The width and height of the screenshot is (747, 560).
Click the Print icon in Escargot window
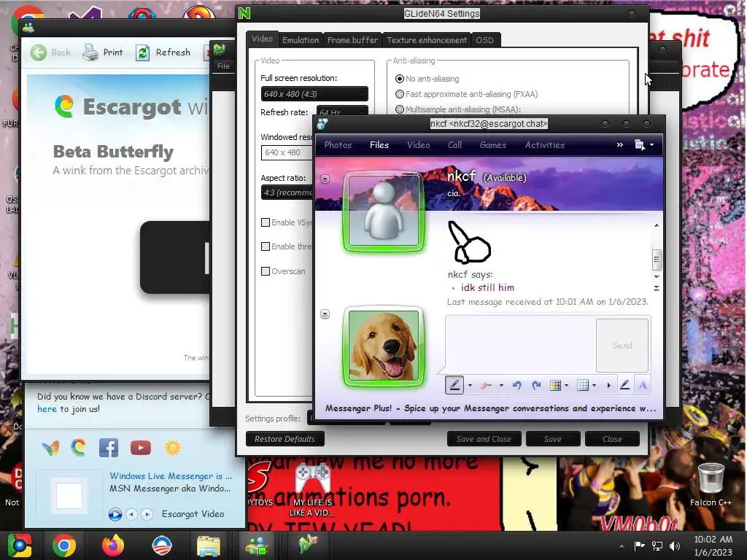(x=90, y=52)
